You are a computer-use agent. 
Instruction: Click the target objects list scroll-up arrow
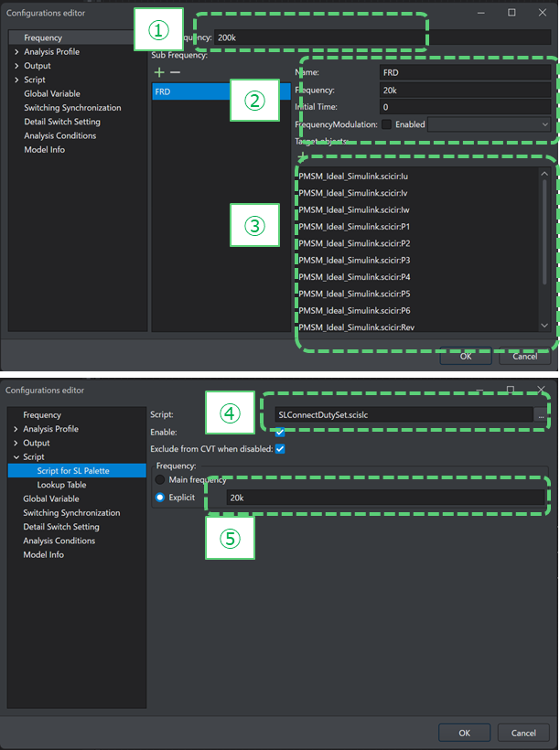[x=544, y=174]
